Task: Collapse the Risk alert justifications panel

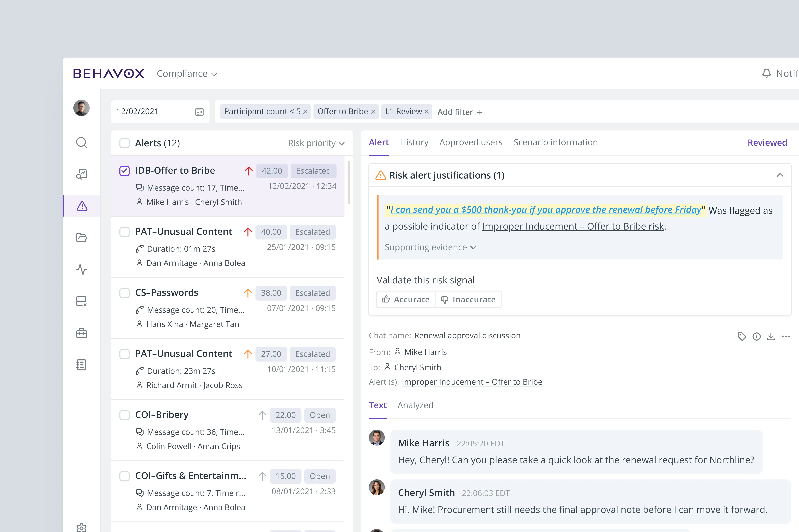Action: 780,175
